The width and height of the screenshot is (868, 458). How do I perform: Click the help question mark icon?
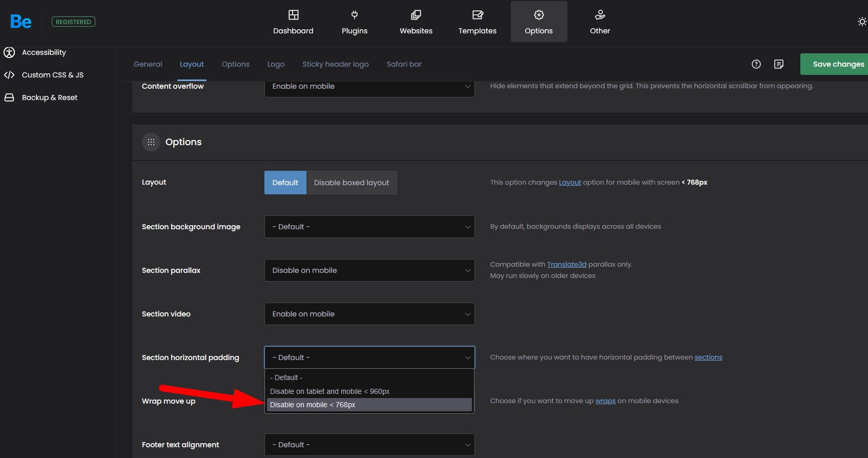pos(756,64)
